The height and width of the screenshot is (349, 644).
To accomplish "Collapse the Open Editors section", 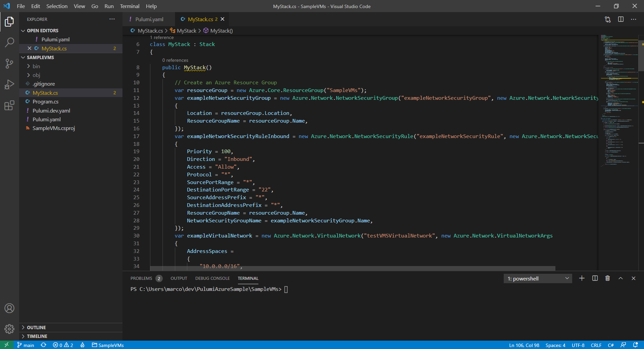I will (71, 31).
